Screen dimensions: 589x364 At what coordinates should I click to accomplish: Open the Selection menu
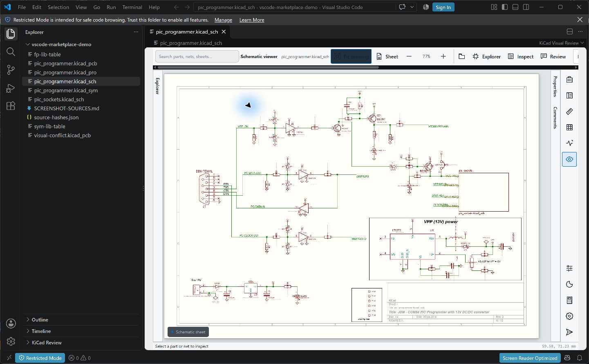[x=58, y=7]
